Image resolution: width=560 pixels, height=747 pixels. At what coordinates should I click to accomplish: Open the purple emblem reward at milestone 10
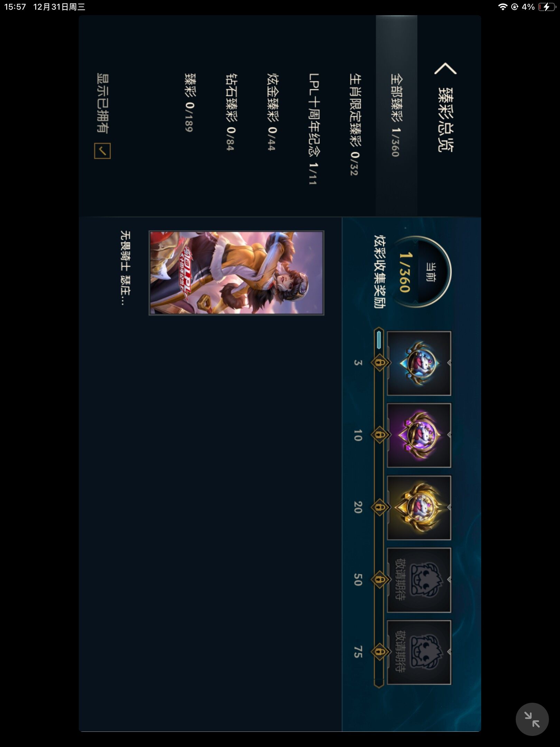pyautogui.click(x=419, y=435)
